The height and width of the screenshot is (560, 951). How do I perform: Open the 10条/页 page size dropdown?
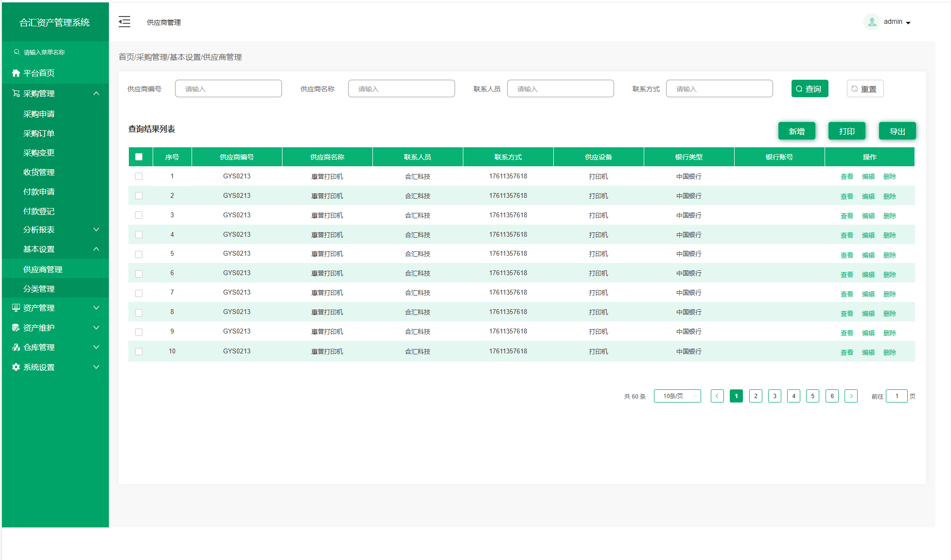pyautogui.click(x=677, y=396)
